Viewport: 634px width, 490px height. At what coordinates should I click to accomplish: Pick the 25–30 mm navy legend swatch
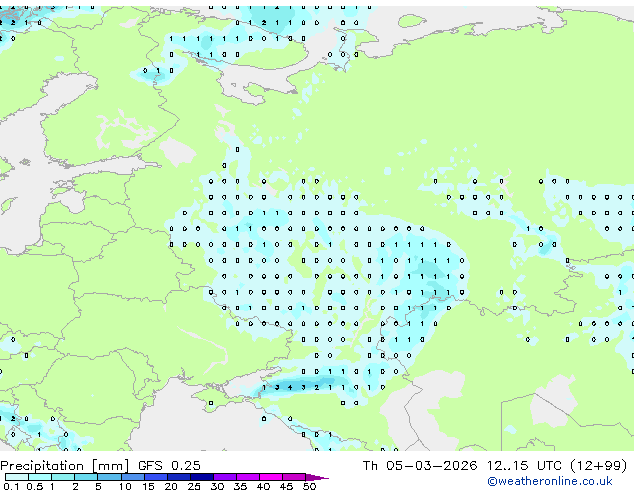point(201,477)
